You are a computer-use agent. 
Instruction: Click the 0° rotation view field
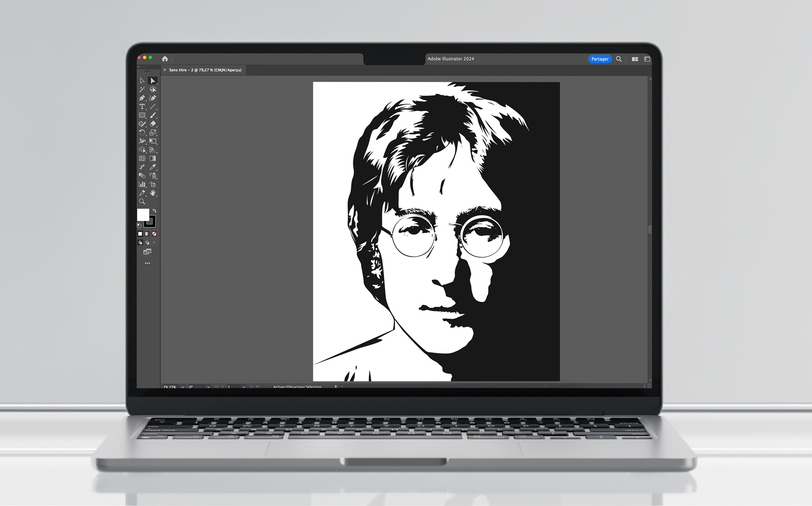pos(196,387)
